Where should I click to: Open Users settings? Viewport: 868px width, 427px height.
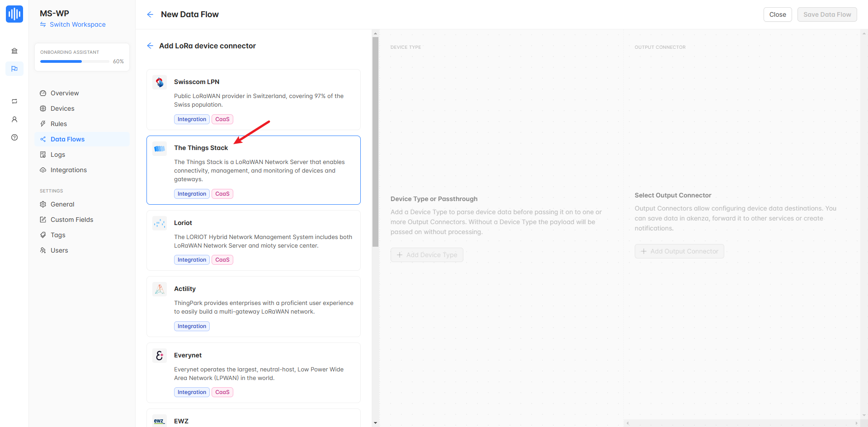pos(82,250)
